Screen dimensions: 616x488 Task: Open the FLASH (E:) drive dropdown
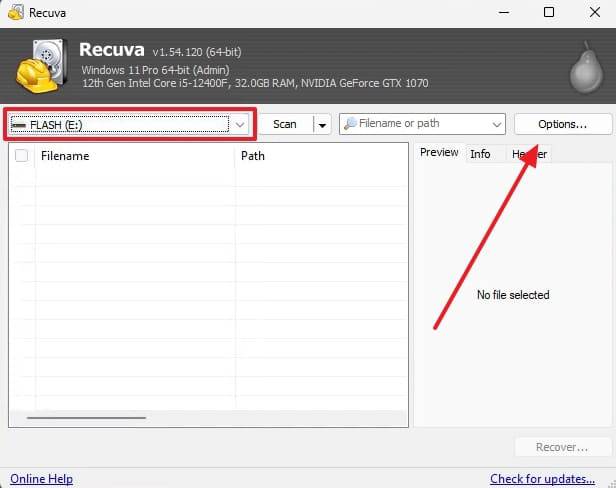(129, 125)
